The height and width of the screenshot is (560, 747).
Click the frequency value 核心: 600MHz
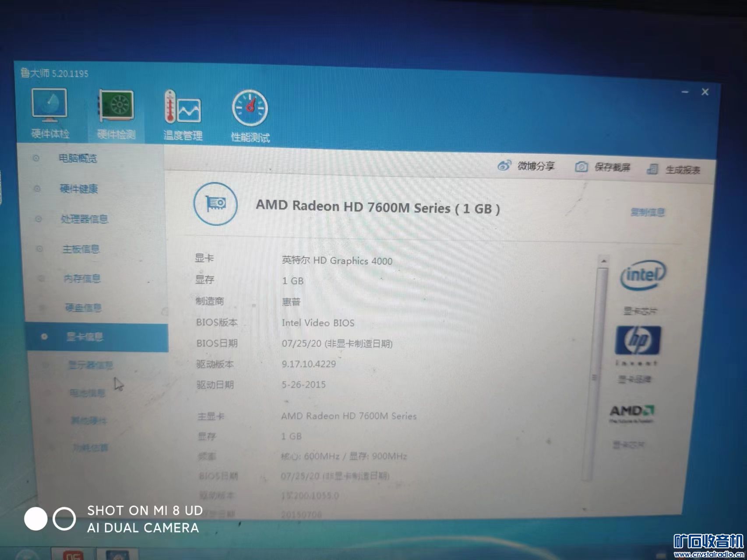click(310, 456)
